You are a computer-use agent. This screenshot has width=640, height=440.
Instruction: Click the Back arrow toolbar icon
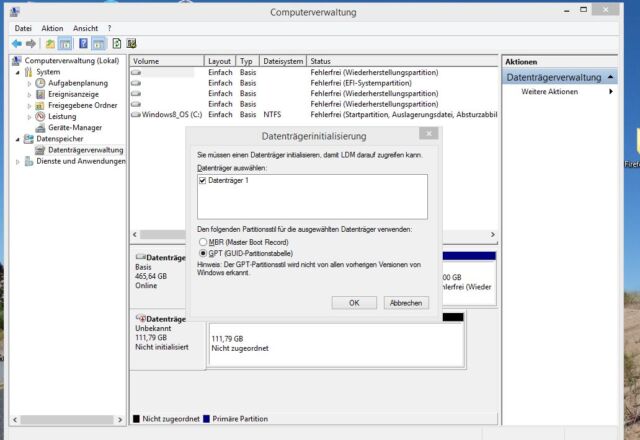click(17, 44)
